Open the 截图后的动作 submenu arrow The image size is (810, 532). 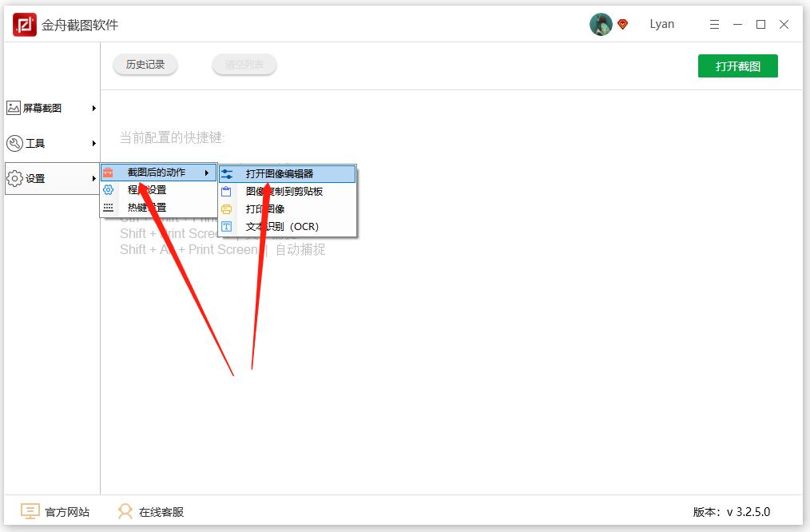click(208, 171)
